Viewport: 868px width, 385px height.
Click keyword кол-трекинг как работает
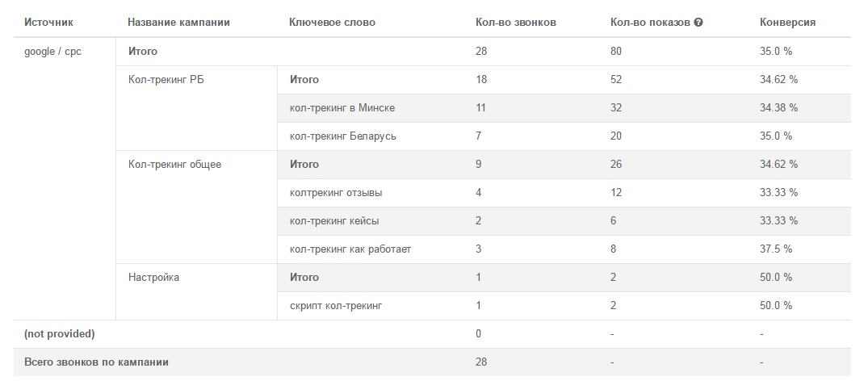pos(350,249)
